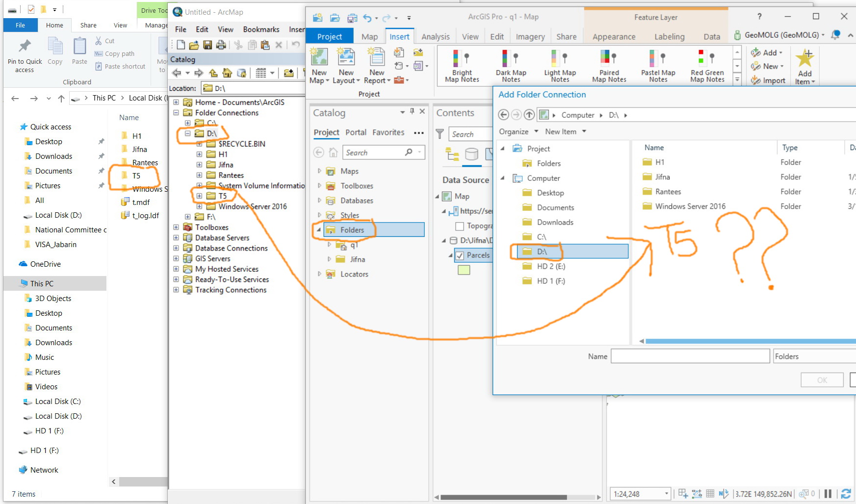
Task: Expand the T5 folder in ArcMap Catalog
Action: point(199,196)
